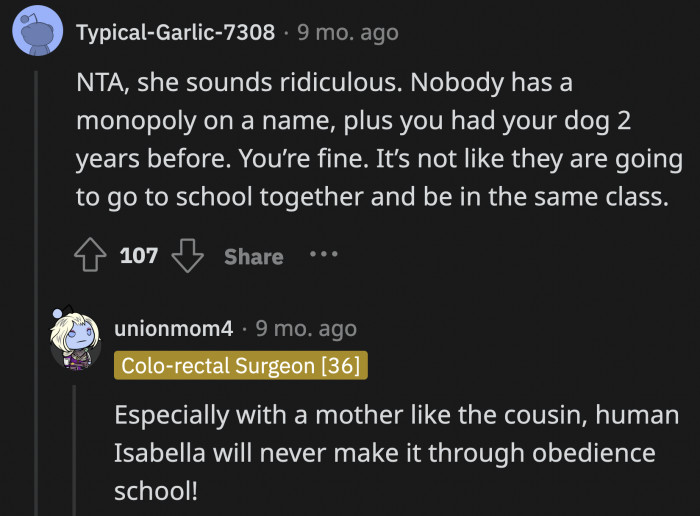The height and width of the screenshot is (516, 700).
Task: Click the NTA comment text body
Action: (x=378, y=140)
